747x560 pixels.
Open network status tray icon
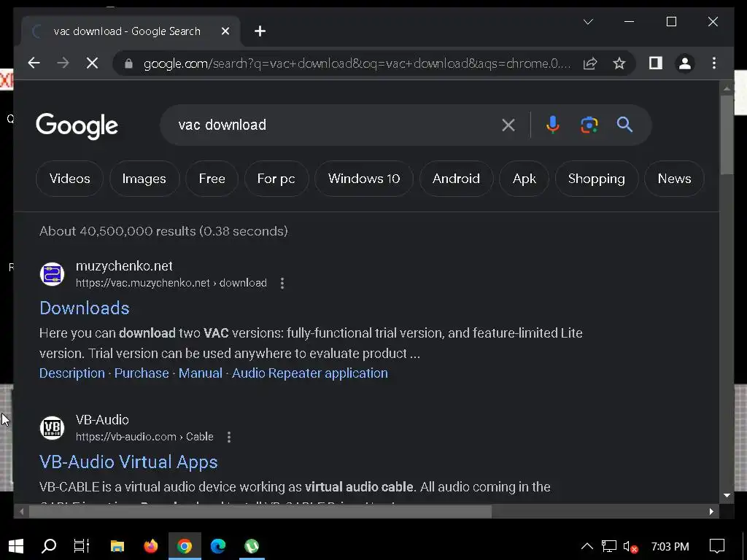[609, 546]
